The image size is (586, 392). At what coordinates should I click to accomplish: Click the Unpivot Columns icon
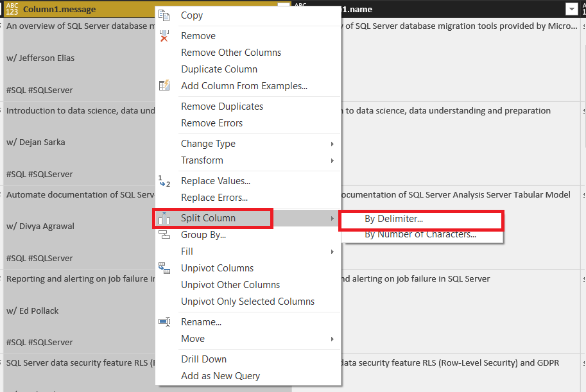point(164,268)
